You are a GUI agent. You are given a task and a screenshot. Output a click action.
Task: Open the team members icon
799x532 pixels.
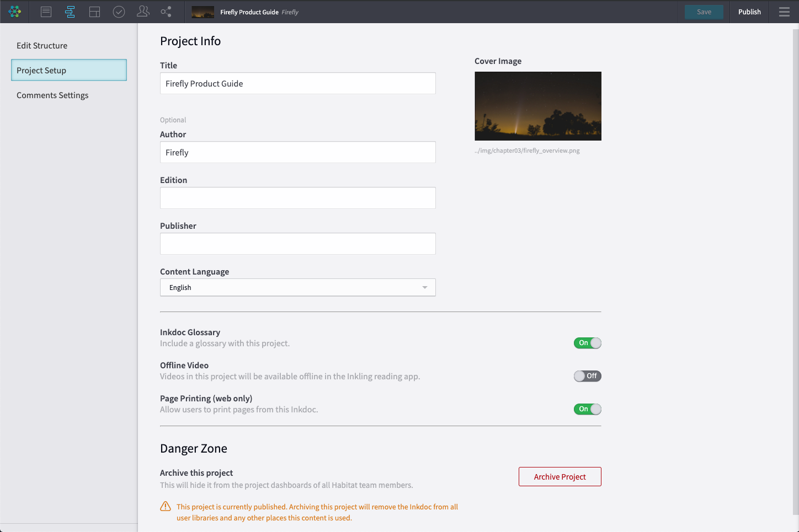[143, 12]
